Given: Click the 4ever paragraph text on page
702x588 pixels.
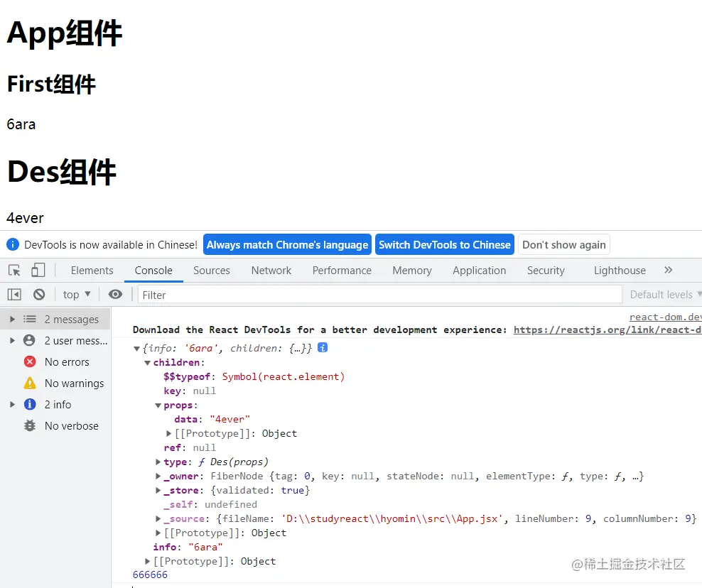Looking at the screenshot, I should [x=25, y=218].
